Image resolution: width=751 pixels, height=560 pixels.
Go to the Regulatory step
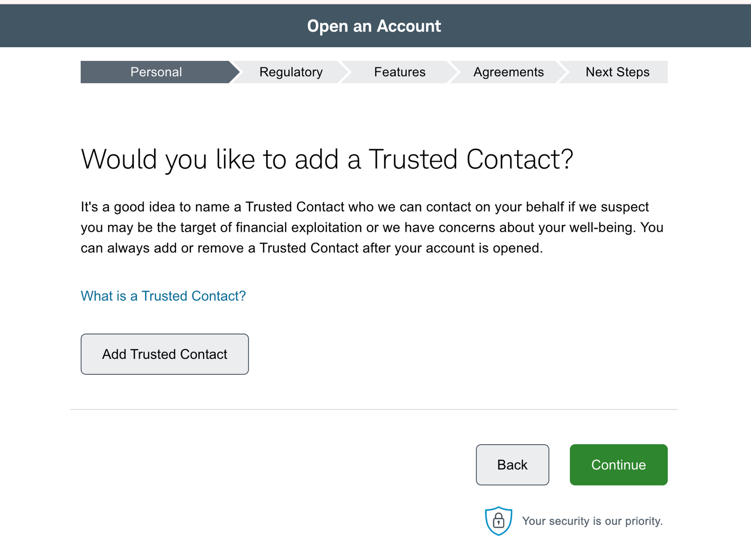[291, 72]
